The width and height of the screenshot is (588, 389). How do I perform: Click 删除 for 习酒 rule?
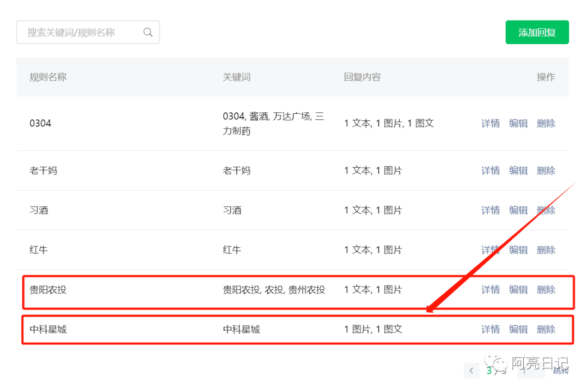pyautogui.click(x=546, y=210)
